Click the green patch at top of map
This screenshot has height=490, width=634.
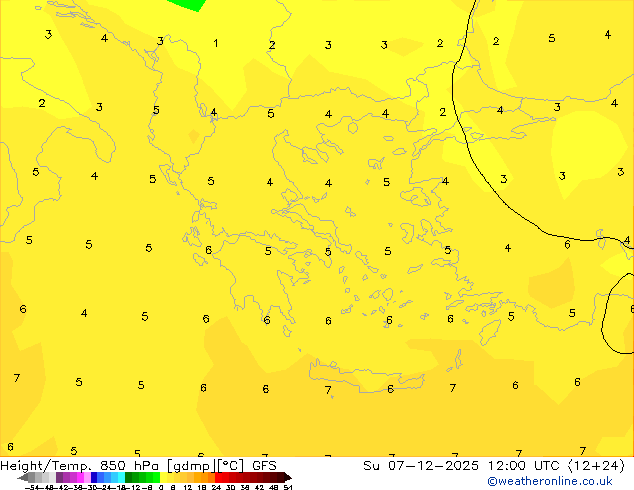tap(186, 4)
